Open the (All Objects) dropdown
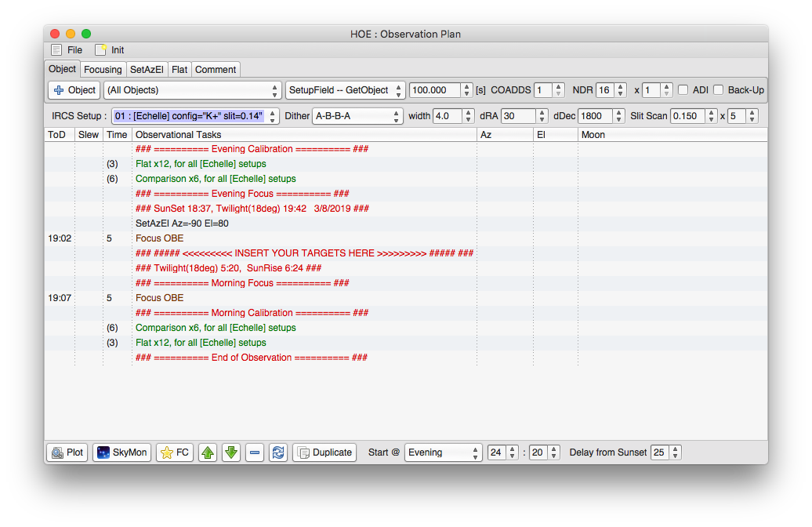 tap(193, 89)
